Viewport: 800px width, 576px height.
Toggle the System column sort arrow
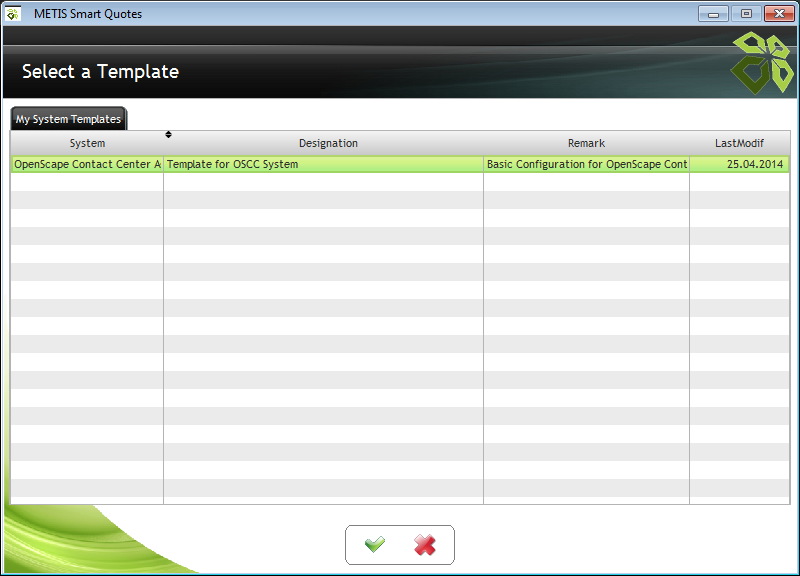pos(168,135)
